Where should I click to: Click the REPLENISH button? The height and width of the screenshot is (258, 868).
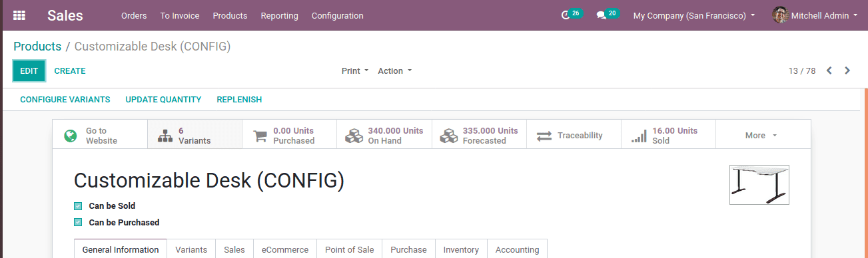click(x=239, y=100)
